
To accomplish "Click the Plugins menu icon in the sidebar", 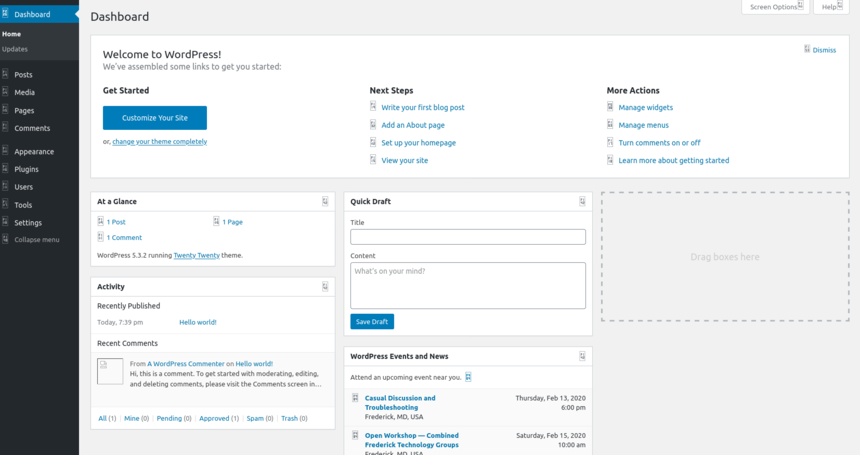I will 5,168.
